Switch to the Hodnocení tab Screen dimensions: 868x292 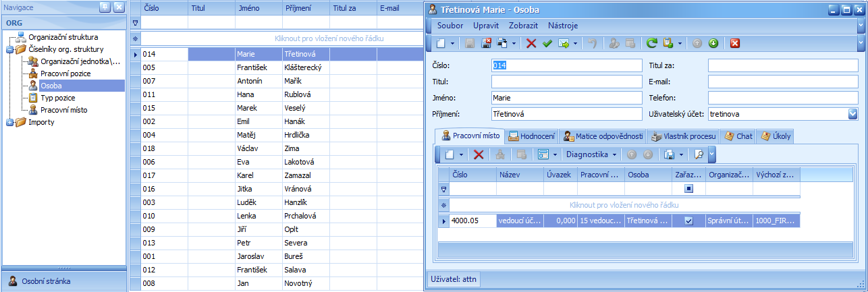tap(531, 136)
